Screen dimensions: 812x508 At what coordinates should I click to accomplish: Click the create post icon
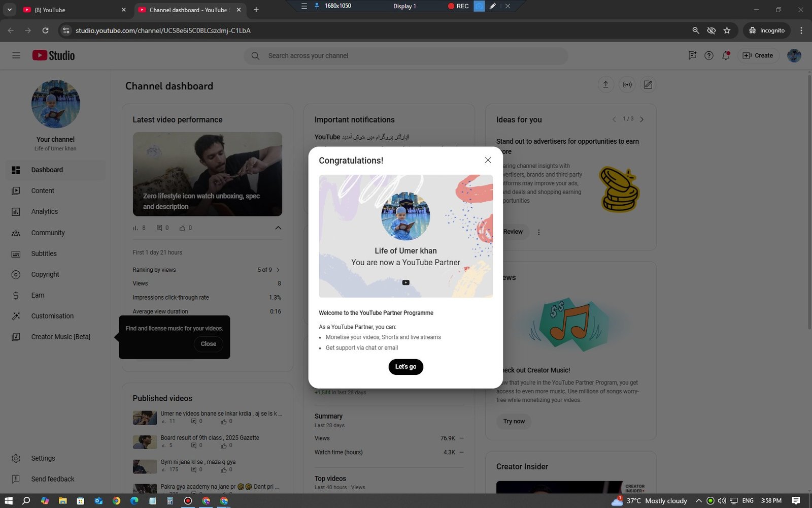tap(648, 85)
